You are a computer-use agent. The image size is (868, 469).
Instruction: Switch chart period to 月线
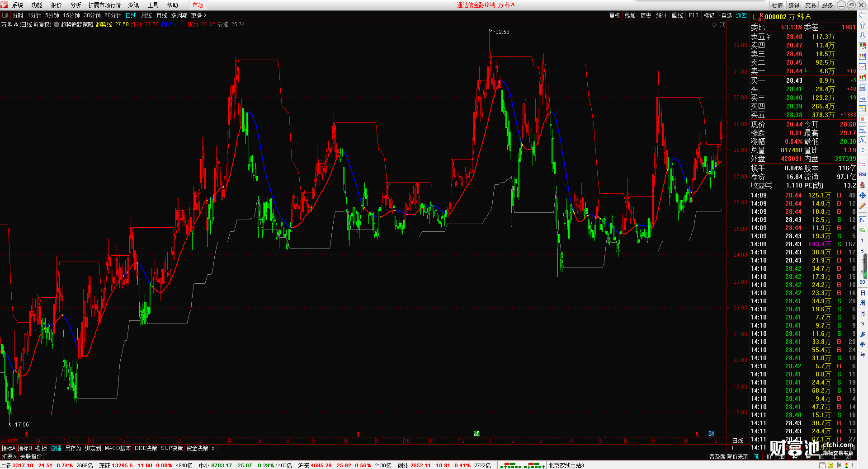click(162, 15)
